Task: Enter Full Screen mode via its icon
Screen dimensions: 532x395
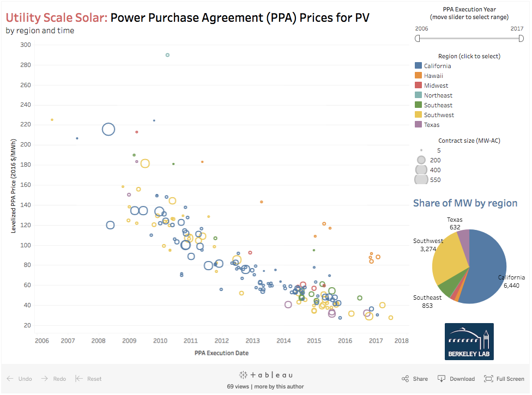Action: tap(489, 379)
